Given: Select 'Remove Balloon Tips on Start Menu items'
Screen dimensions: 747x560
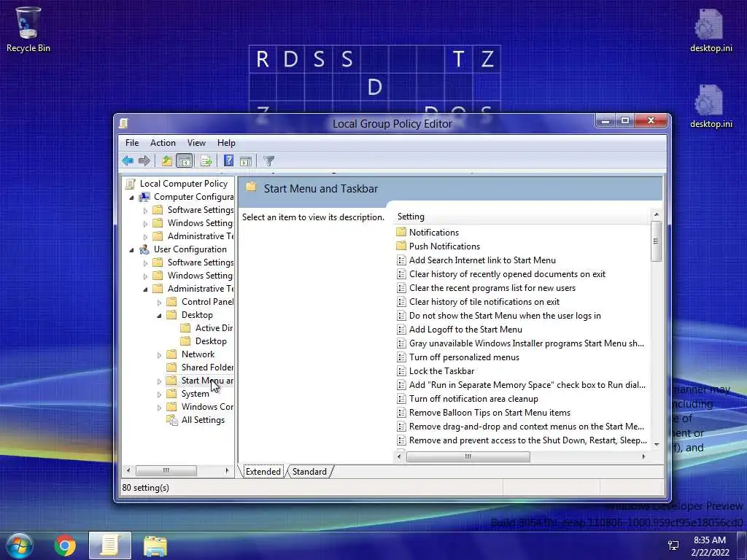Looking at the screenshot, I should click(x=489, y=413).
